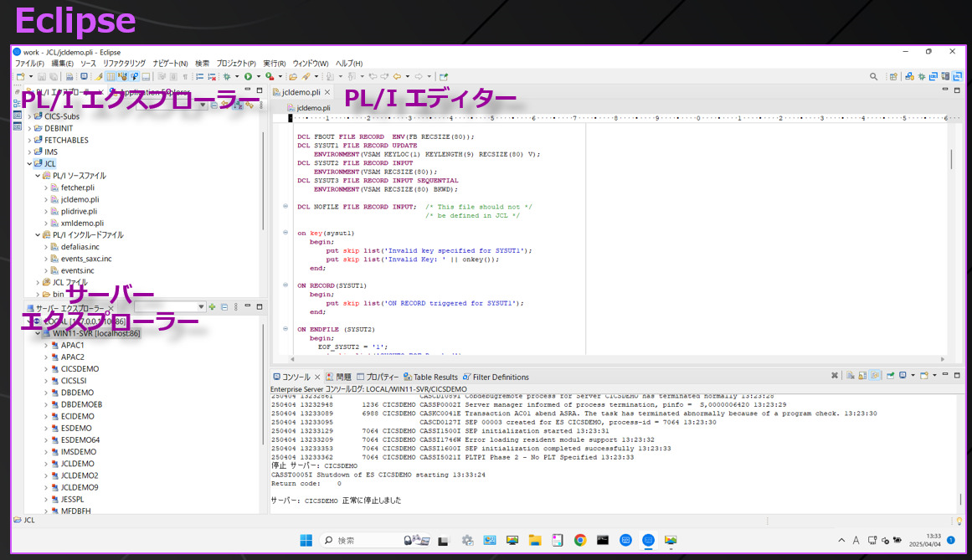Click the green Run launch icon
972x560 pixels.
pos(248,76)
